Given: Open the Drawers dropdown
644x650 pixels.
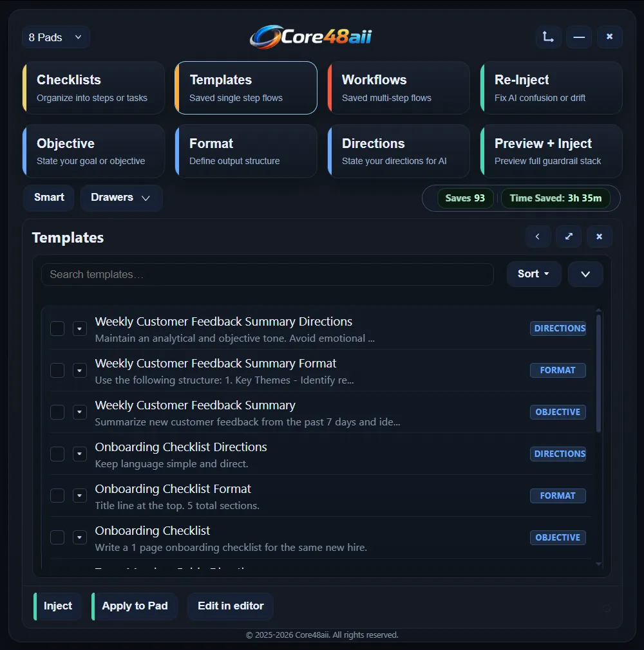Looking at the screenshot, I should click(121, 198).
